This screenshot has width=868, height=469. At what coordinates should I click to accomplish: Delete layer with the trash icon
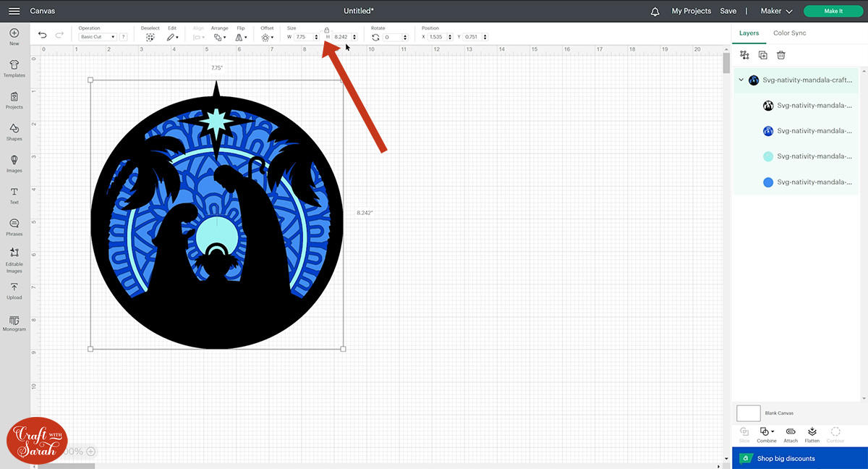pyautogui.click(x=781, y=55)
